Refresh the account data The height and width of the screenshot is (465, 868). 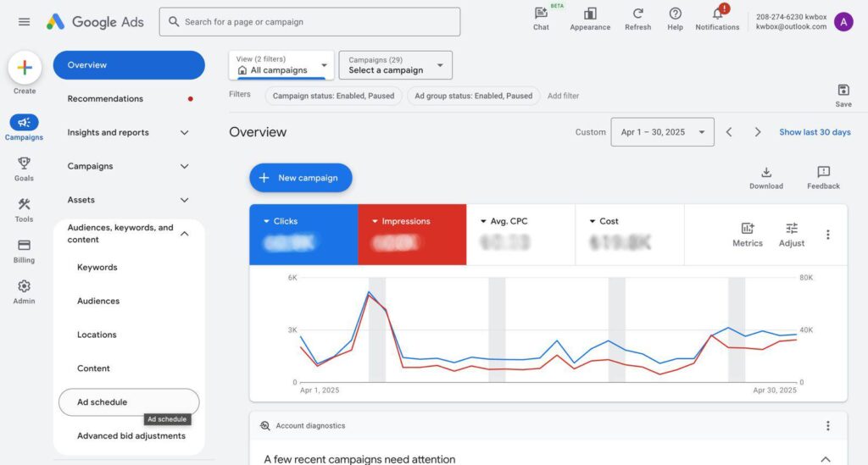click(x=637, y=19)
